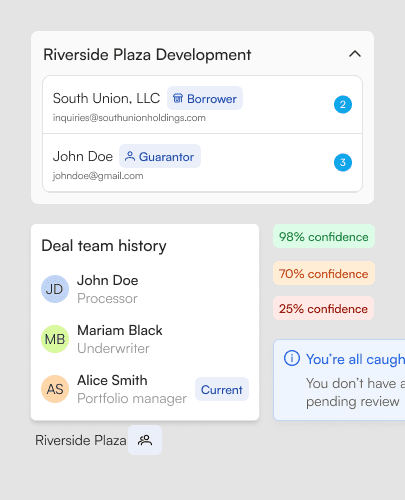Image resolution: width=405 pixels, height=500 pixels.
Task: Open the badge showing 3 on John Doe row
Action: point(343,162)
